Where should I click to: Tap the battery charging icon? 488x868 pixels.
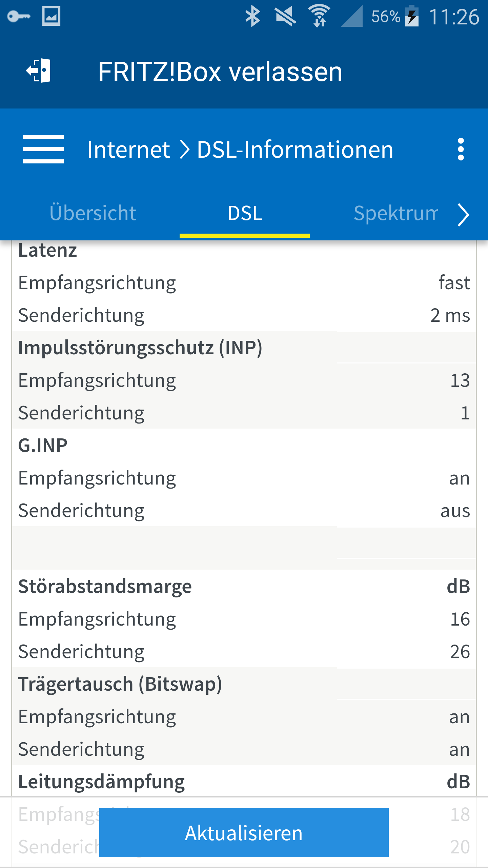(412, 16)
